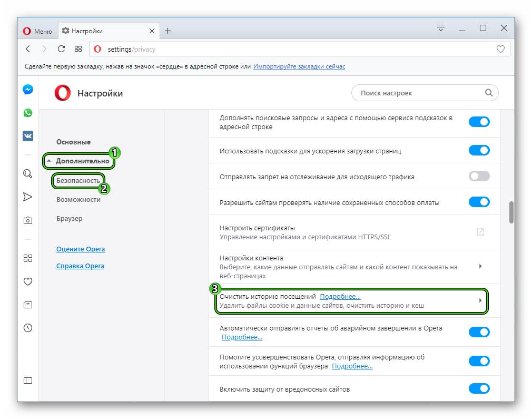The height and width of the screenshot is (419, 532).
Task: Open Безопасность settings section
Action: [x=78, y=181]
